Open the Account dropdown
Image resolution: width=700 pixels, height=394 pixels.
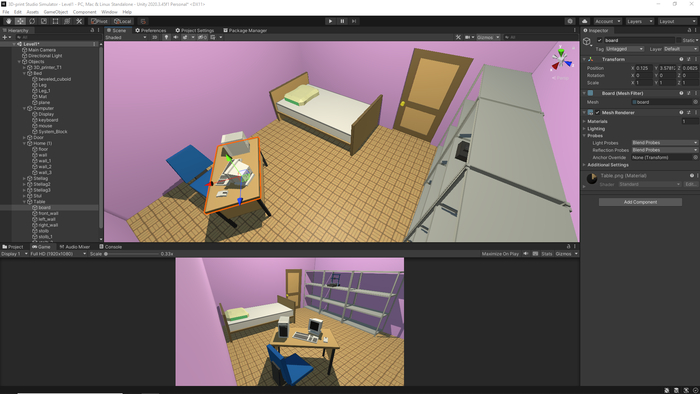607,21
